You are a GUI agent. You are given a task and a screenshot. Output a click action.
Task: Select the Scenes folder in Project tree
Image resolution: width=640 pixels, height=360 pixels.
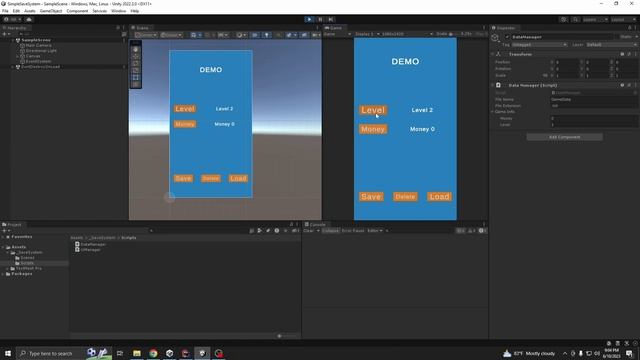[24, 258]
